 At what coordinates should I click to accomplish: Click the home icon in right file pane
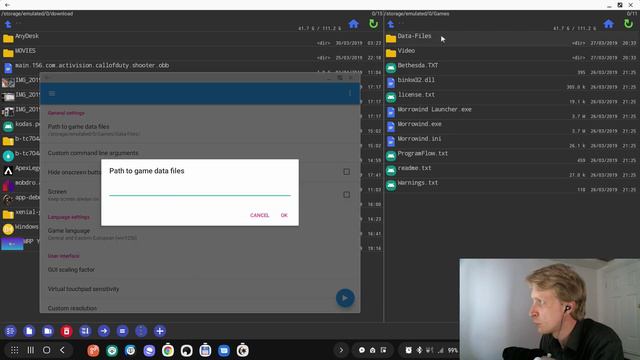coord(608,24)
